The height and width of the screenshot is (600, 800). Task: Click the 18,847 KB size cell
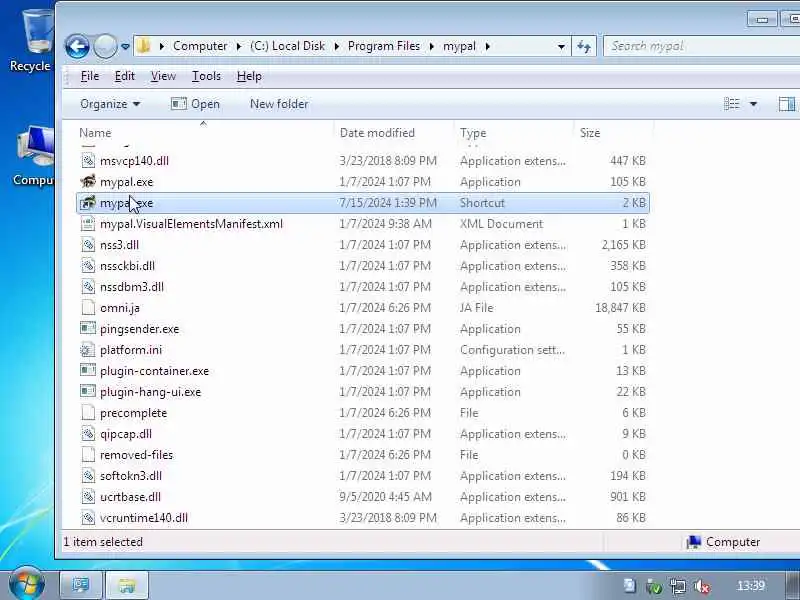click(x=620, y=308)
